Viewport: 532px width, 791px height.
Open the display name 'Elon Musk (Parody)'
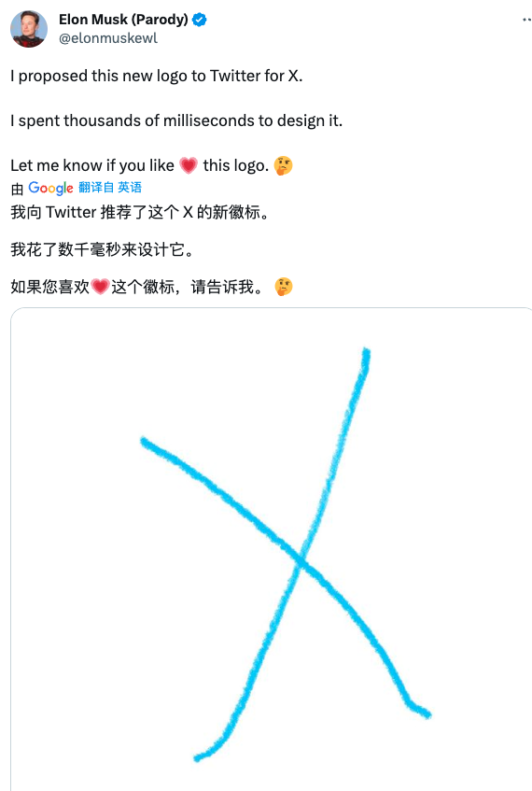tap(123, 20)
